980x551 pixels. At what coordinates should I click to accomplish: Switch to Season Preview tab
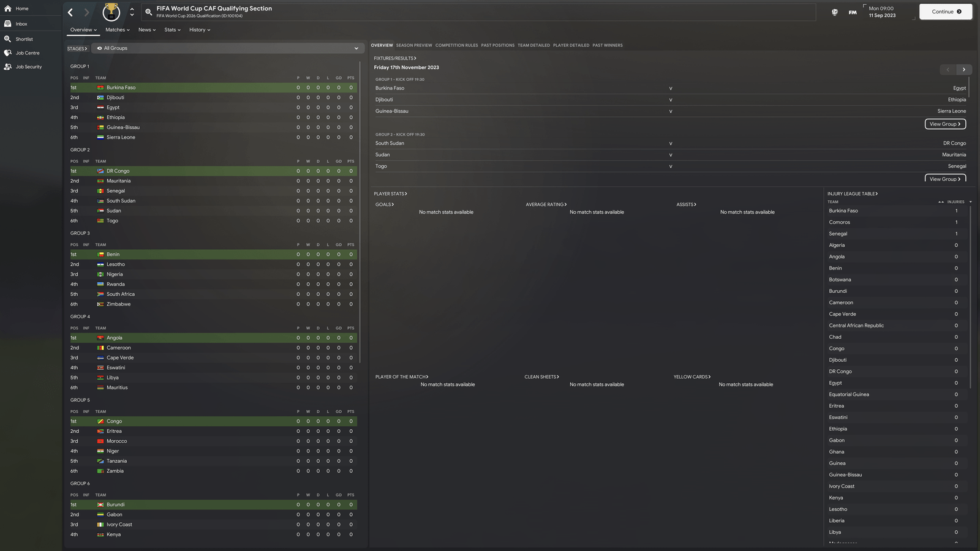coord(413,45)
